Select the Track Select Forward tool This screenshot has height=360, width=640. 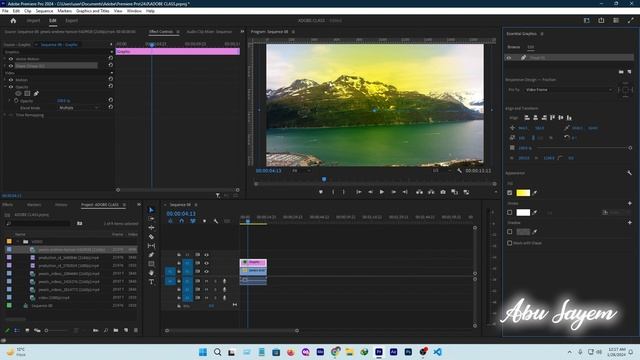tap(151, 219)
